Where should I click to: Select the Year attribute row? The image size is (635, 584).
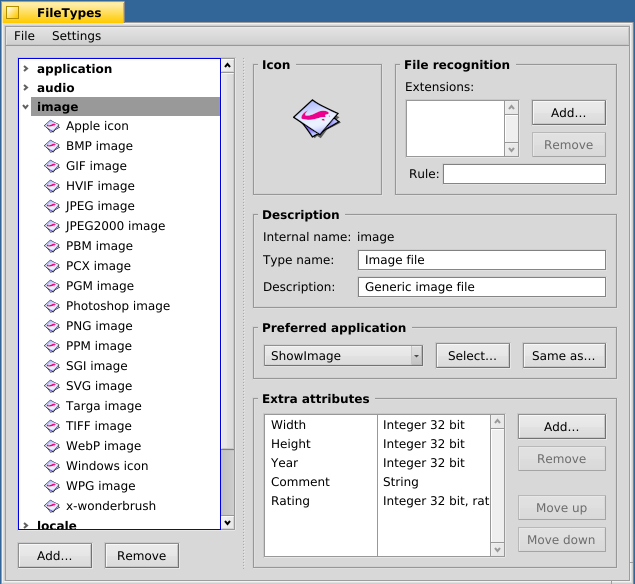click(x=377, y=463)
